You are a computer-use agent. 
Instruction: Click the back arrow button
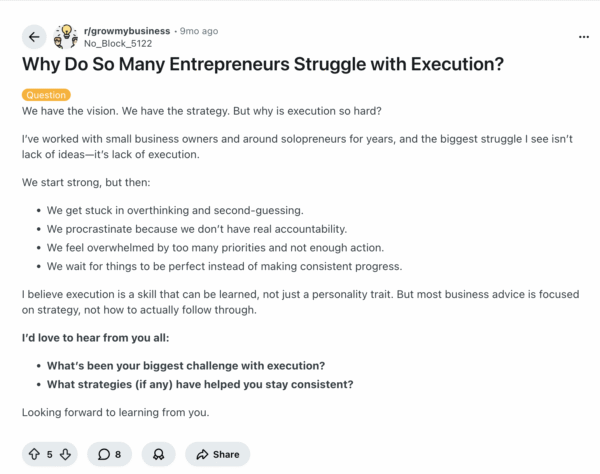pos(35,37)
